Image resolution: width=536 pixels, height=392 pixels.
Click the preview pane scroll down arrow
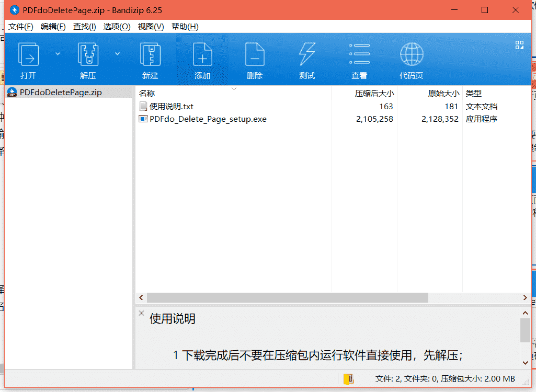coord(525,363)
